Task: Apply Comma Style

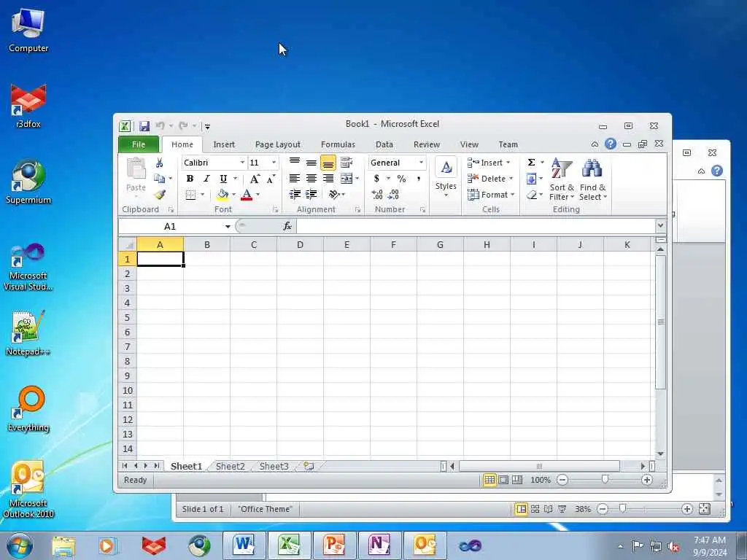Action: [418, 179]
